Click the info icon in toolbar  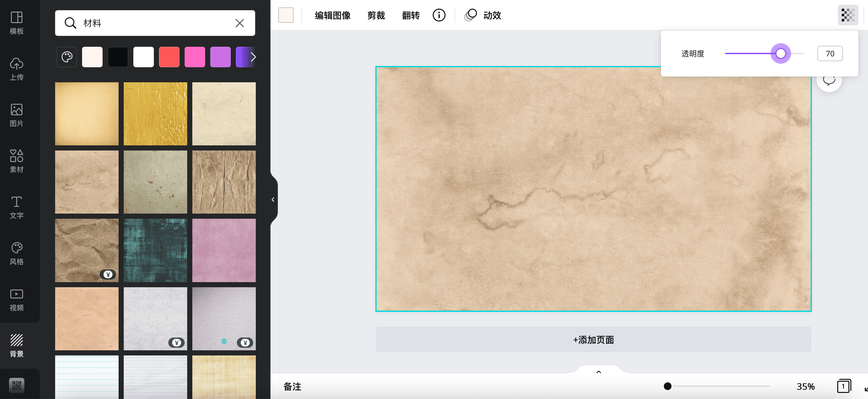point(439,15)
